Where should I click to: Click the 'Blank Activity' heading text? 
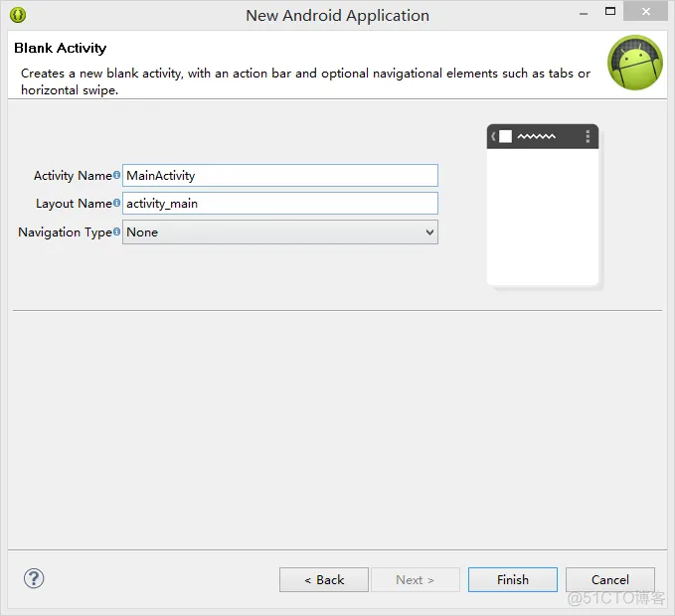[x=61, y=48]
